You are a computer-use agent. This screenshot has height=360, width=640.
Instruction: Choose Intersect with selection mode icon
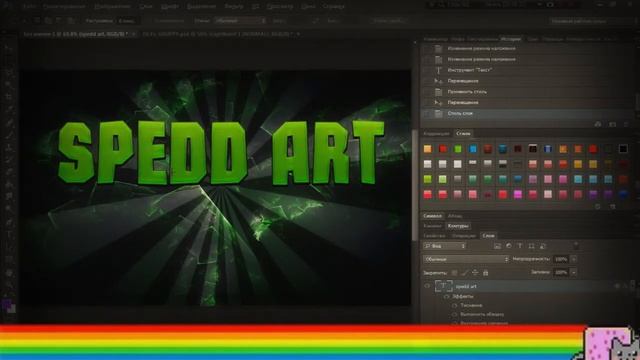(x=71, y=20)
